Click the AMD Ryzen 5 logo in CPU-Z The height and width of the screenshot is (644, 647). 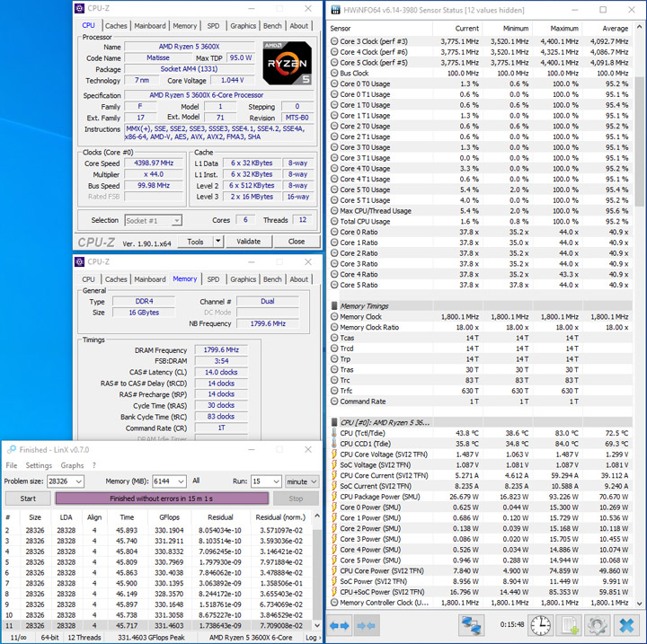[x=288, y=63]
